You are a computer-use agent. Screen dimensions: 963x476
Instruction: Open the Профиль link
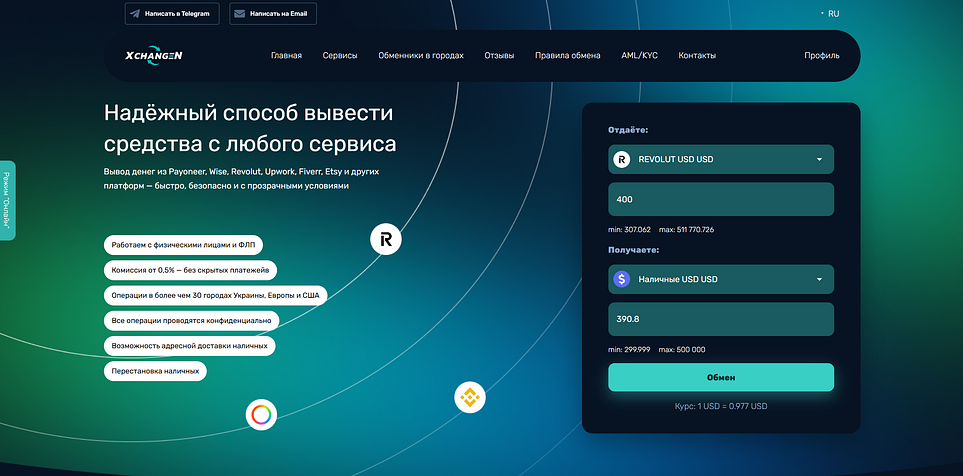point(821,56)
